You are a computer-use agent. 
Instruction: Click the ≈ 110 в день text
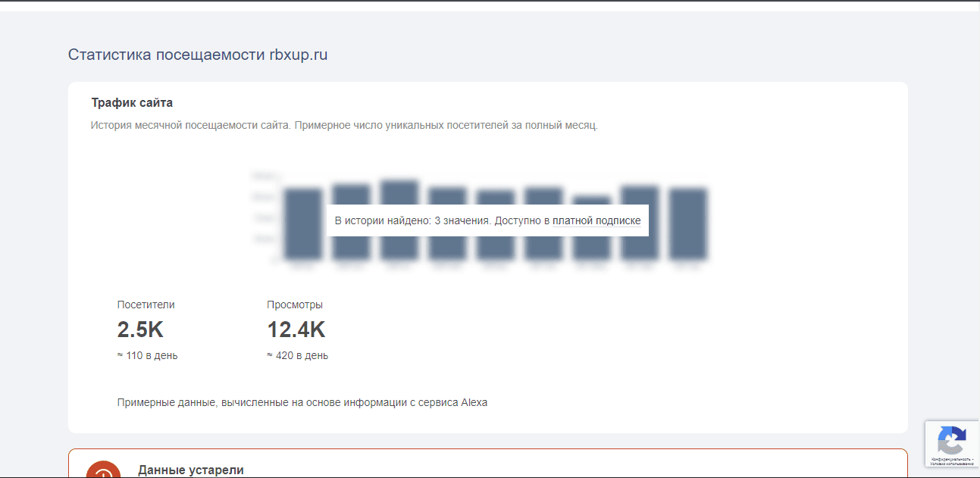coord(148,355)
